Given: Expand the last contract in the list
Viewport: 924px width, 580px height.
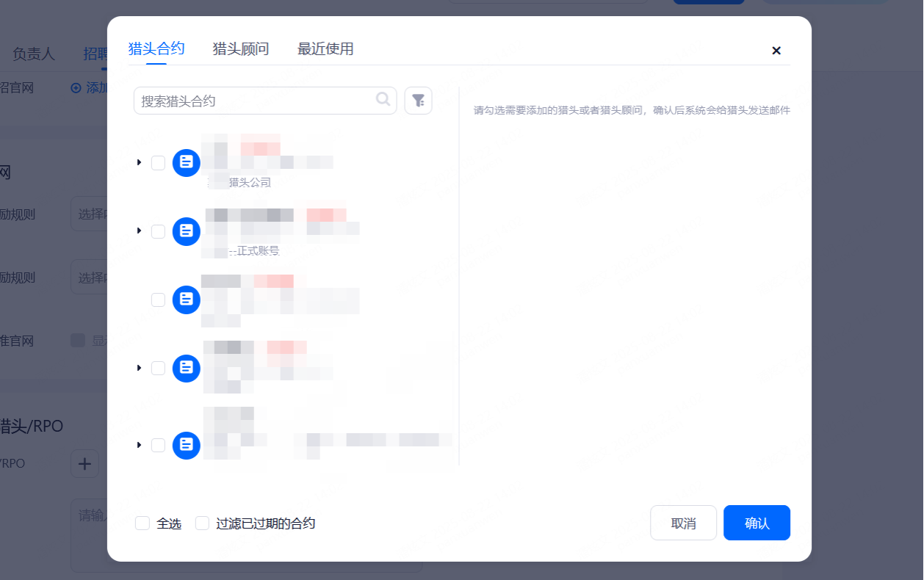Looking at the screenshot, I should tap(139, 445).
